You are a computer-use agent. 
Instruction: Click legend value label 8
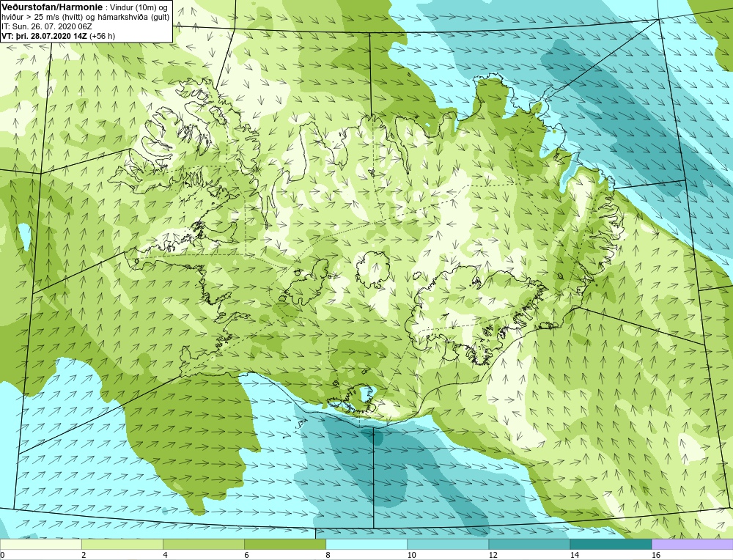click(328, 555)
